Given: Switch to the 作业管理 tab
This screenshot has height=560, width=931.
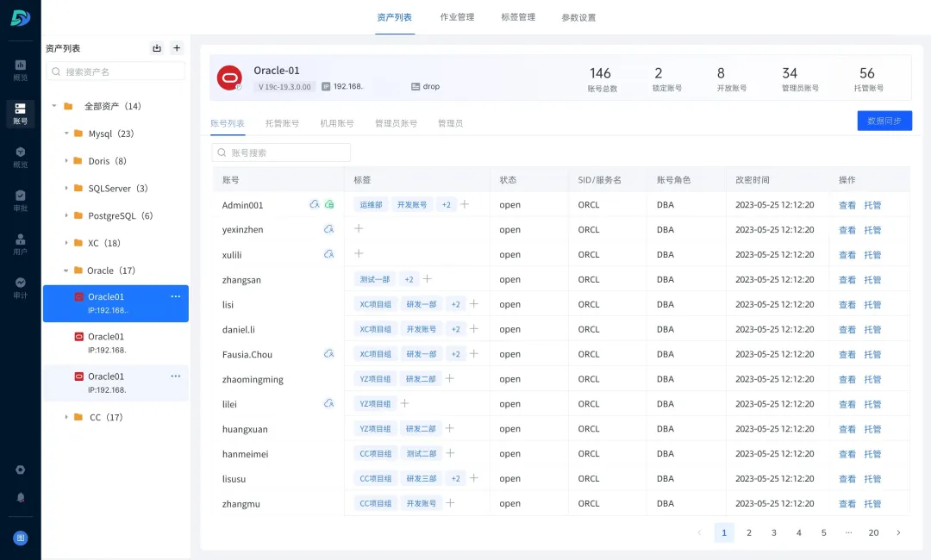Looking at the screenshot, I should [457, 17].
